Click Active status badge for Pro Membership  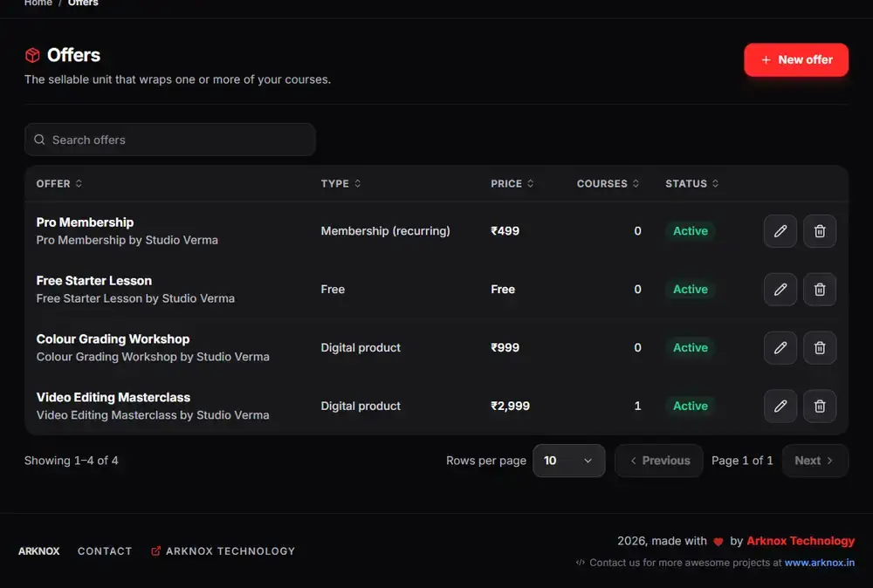(x=691, y=231)
